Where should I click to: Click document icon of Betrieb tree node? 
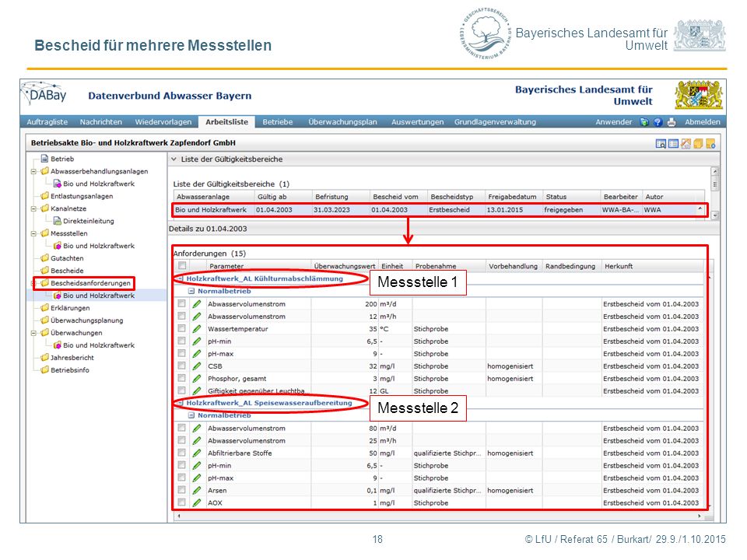(45, 159)
